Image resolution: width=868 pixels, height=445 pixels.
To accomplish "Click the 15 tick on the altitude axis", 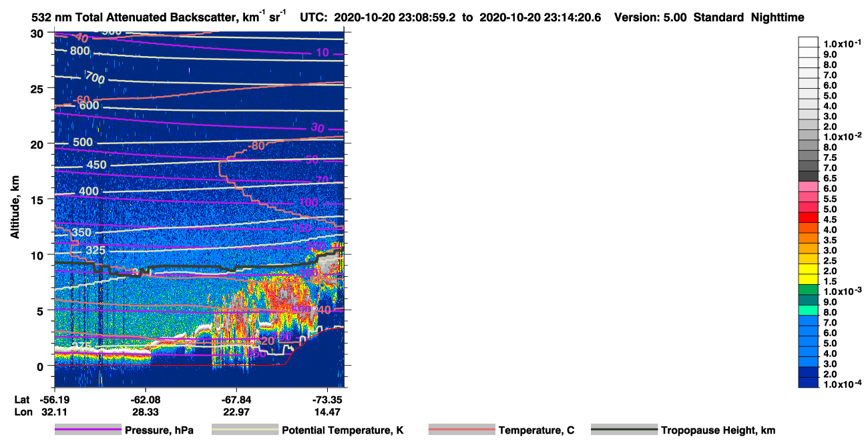I will click(38, 199).
